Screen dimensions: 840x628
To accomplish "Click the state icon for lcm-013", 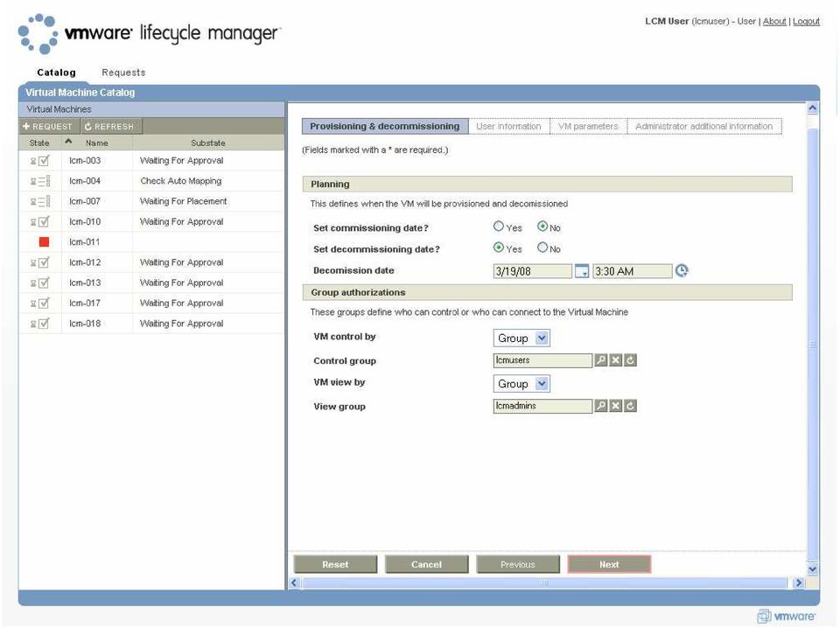I will pos(40,283).
